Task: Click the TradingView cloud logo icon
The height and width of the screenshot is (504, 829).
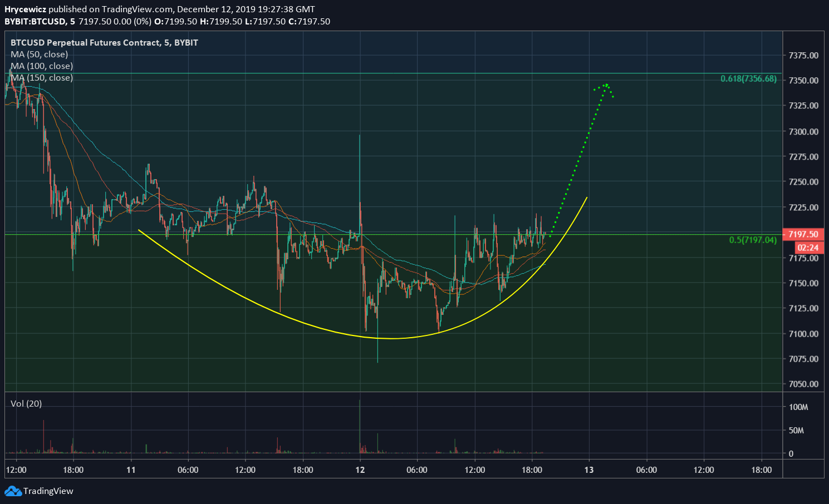Action: click(13, 491)
